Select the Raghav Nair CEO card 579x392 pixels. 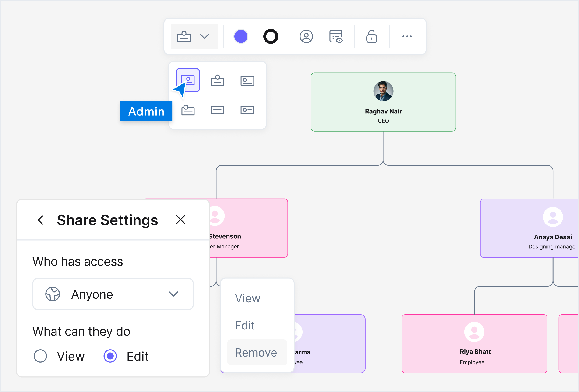click(x=383, y=102)
